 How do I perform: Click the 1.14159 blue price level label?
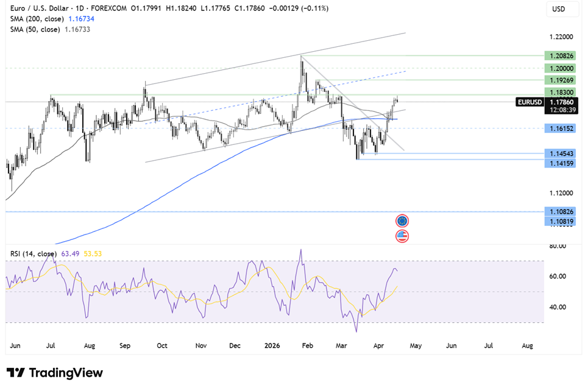click(x=559, y=164)
